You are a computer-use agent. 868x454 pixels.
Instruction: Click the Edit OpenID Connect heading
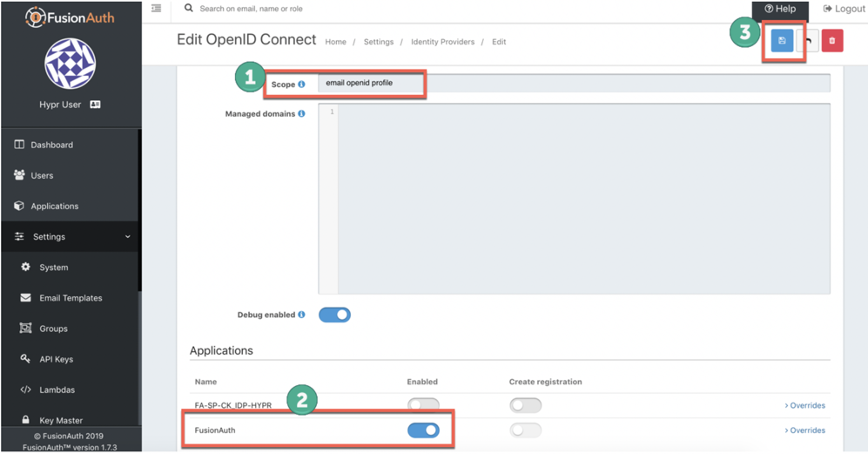pyautogui.click(x=246, y=39)
